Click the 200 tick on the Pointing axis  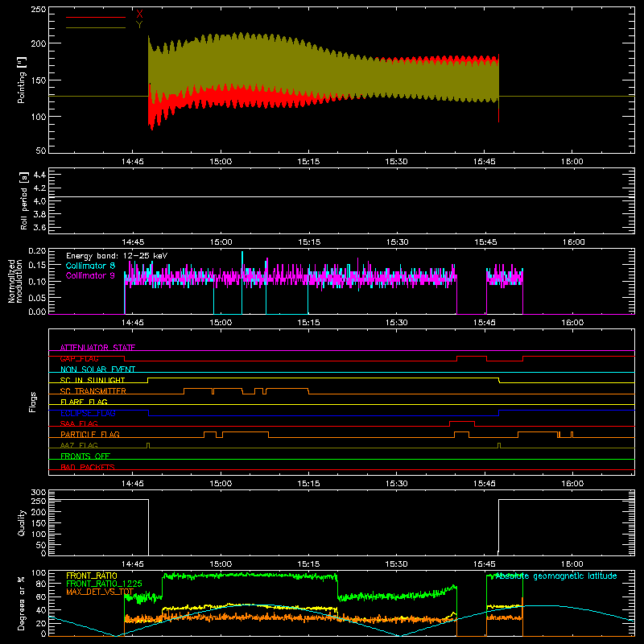pyautogui.click(x=39, y=43)
